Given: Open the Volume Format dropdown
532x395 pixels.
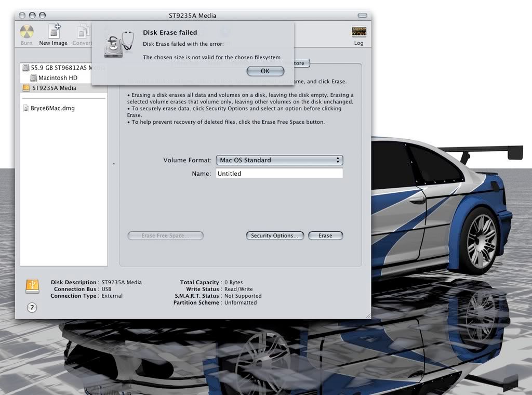Looking at the screenshot, I should 280,160.
